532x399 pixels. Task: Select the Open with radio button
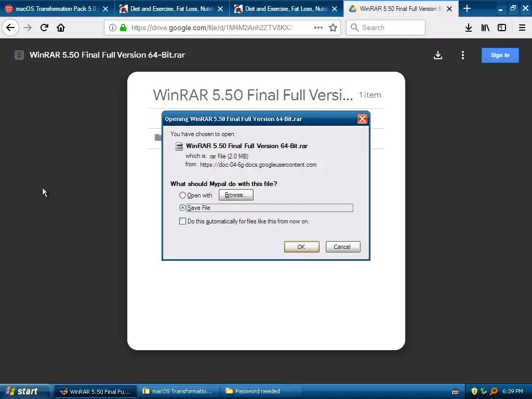coord(182,195)
